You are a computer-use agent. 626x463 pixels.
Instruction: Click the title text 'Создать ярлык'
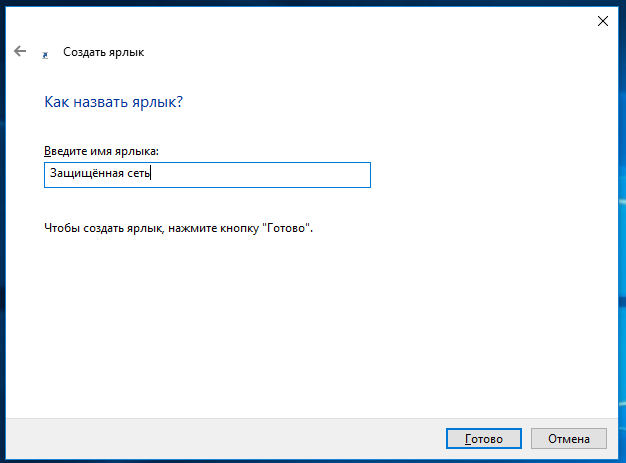tap(103, 52)
